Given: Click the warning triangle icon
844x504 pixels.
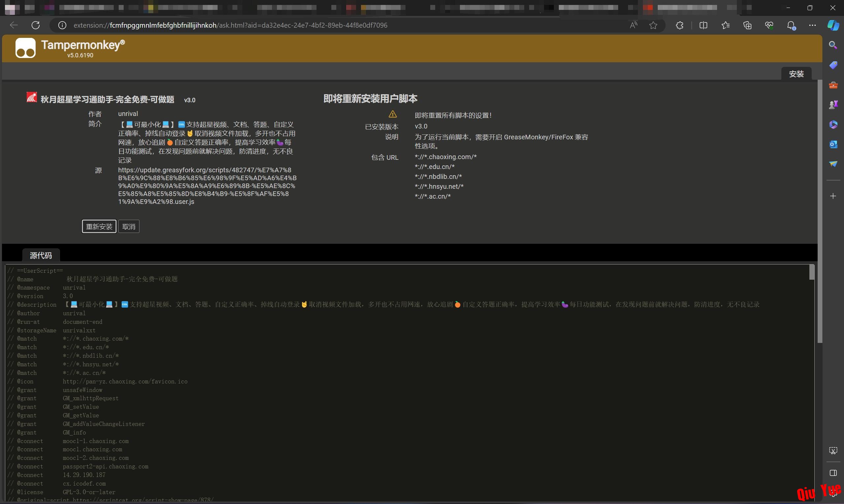Looking at the screenshot, I should pos(393,114).
